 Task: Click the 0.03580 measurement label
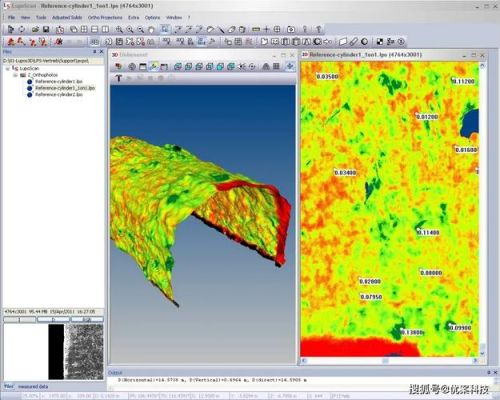coord(327,76)
